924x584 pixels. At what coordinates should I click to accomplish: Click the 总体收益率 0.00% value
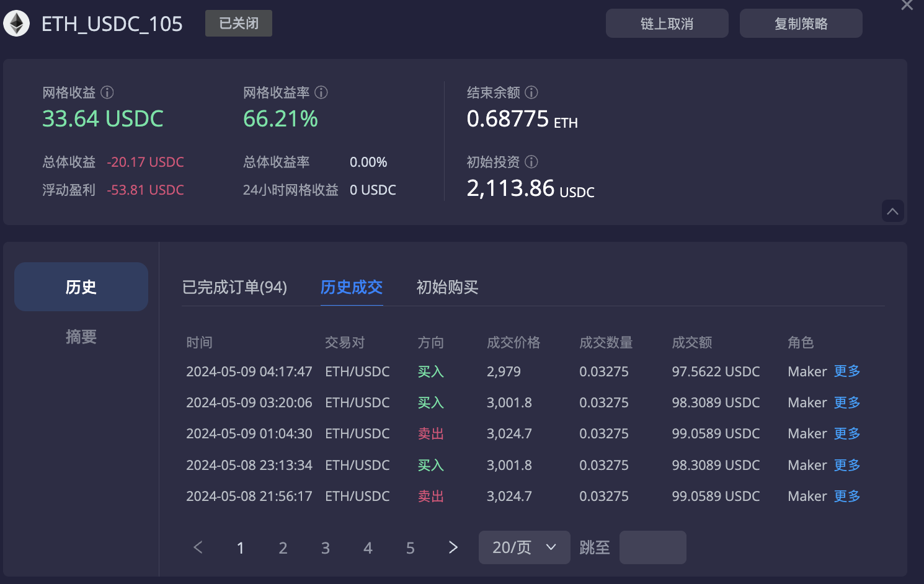click(368, 162)
